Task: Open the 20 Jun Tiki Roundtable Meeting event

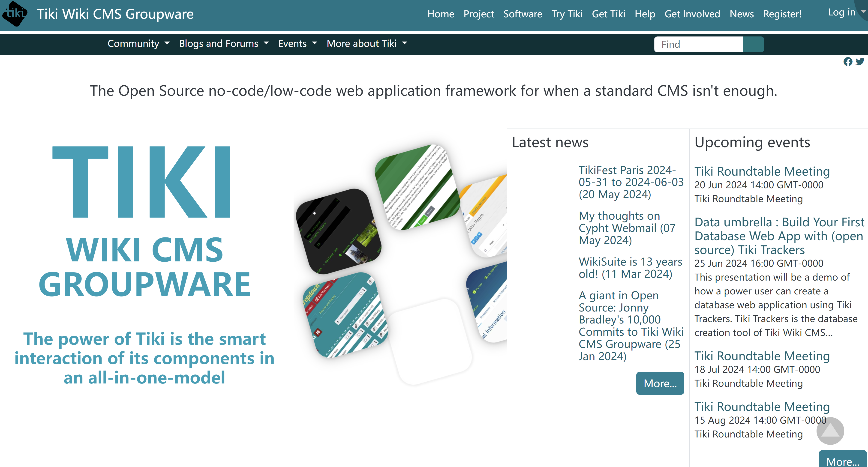Action: pyautogui.click(x=762, y=171)
